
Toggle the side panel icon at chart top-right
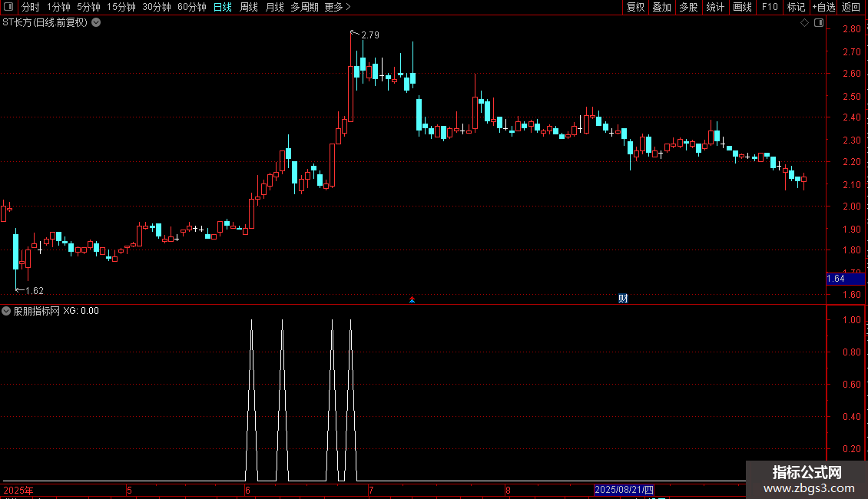pos(819,23)
